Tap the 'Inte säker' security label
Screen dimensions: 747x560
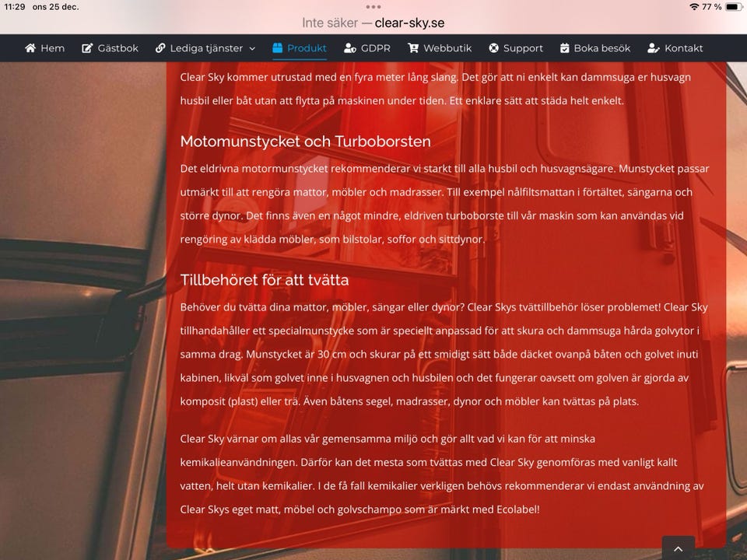pos(330,23)
